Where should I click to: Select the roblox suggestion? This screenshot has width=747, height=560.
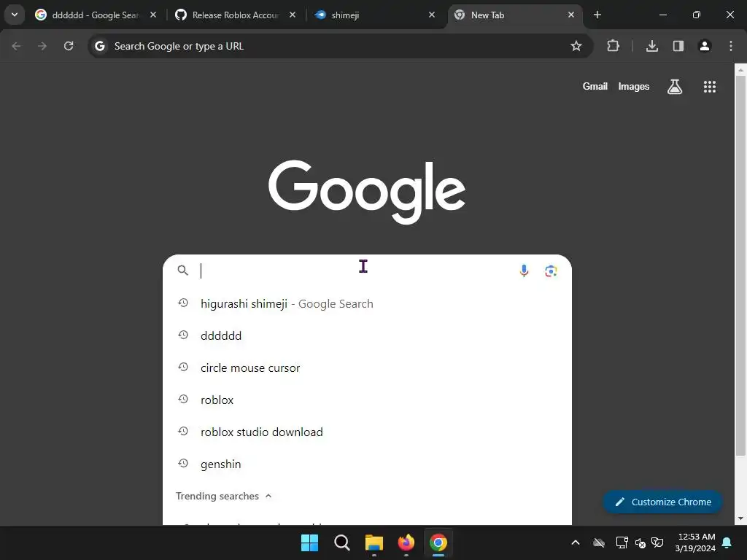pos(367,400)
